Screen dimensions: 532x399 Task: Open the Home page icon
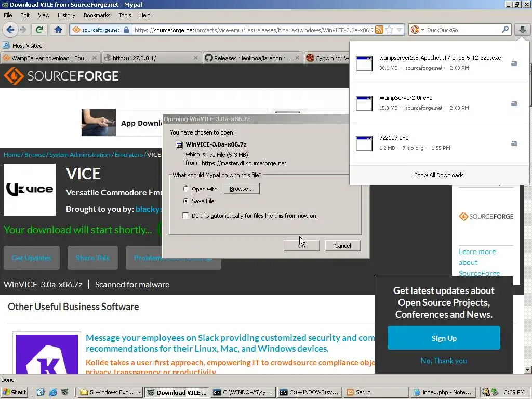[58, 30]
